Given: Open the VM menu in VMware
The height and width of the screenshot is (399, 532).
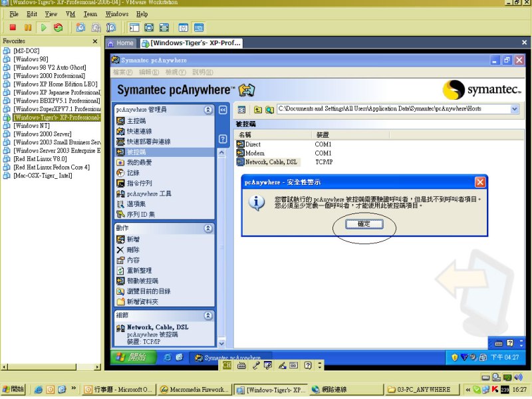Looking at the screenshot, I should [x=70, y=14].
